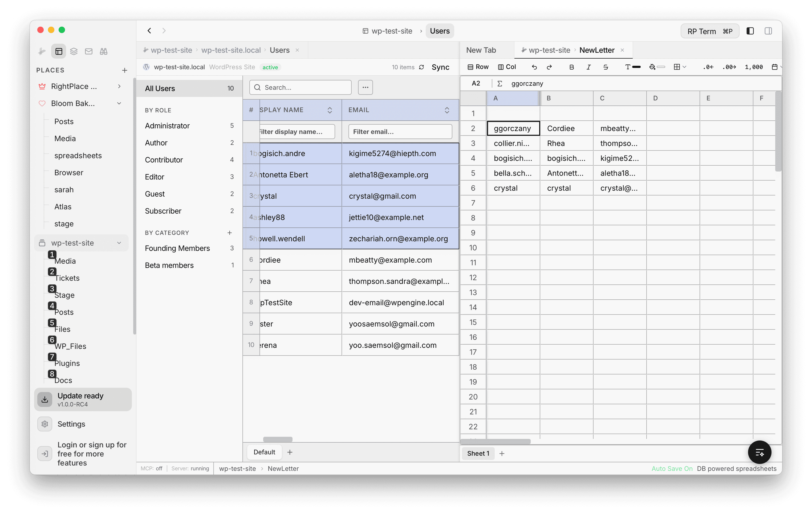Select the Row insert tool
The height and width of the screenshot is (514, 812).
[478, 67]
